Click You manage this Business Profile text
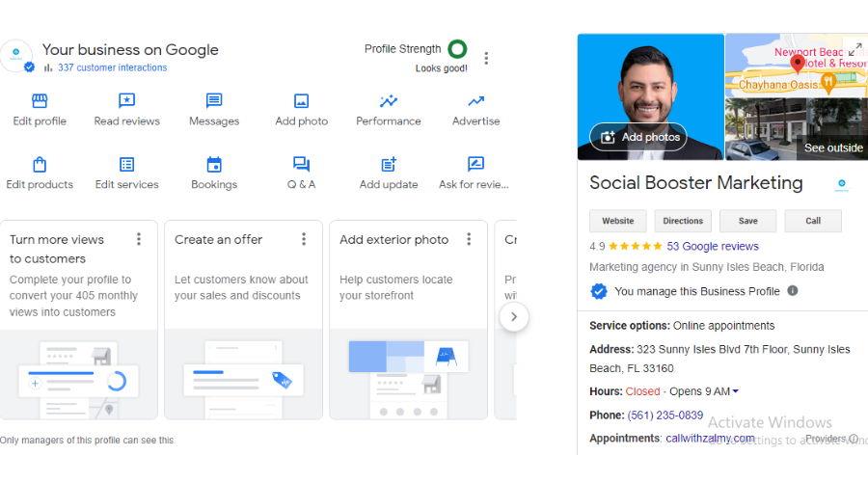868x482 pixels. coord(697,291)
